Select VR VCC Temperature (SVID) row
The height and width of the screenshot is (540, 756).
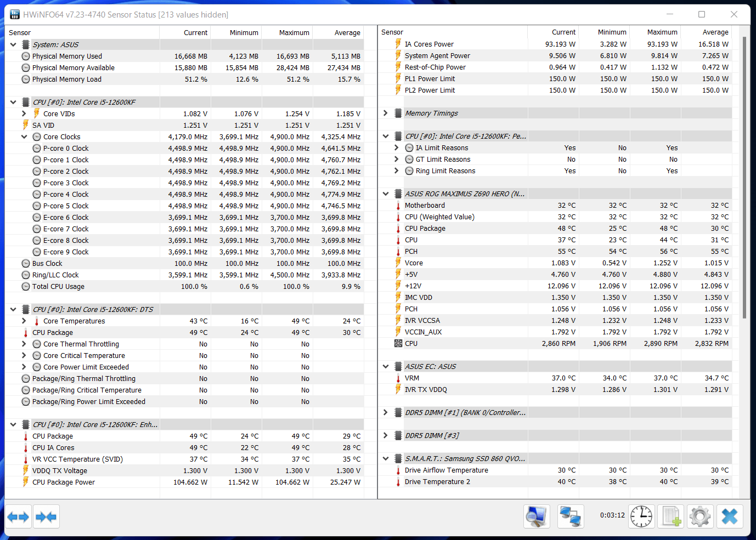tap(184, 459)
